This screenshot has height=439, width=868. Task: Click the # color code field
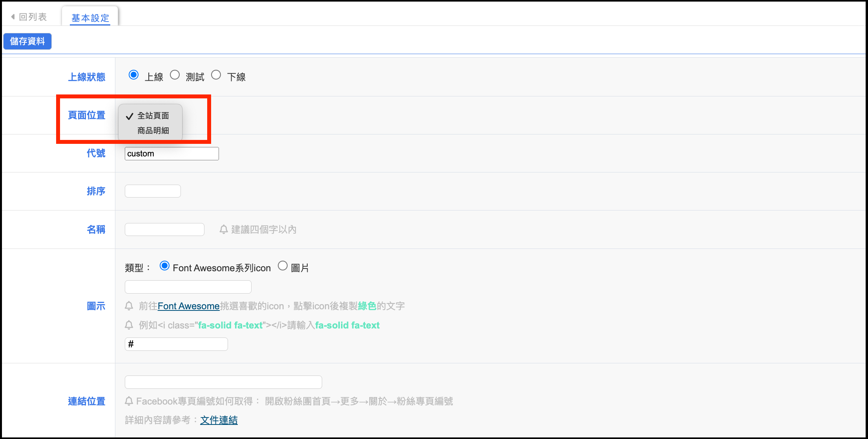click(x=176, y=344)
